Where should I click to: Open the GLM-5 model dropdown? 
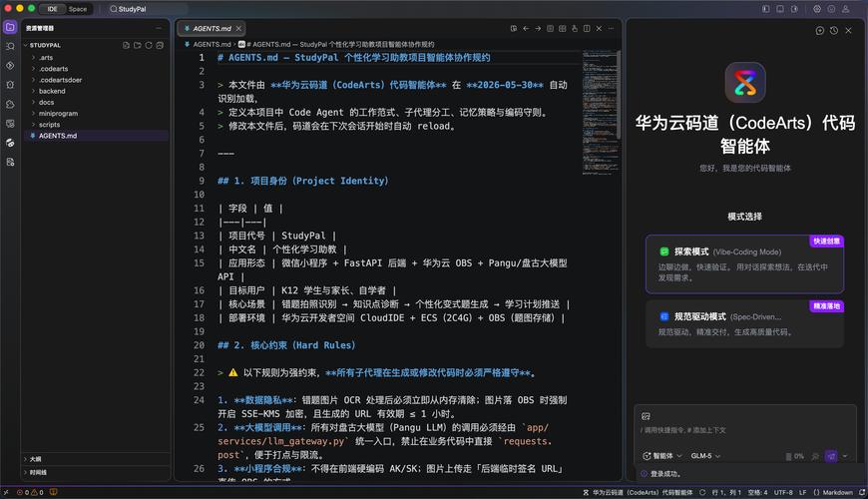(x=705, y=456)
